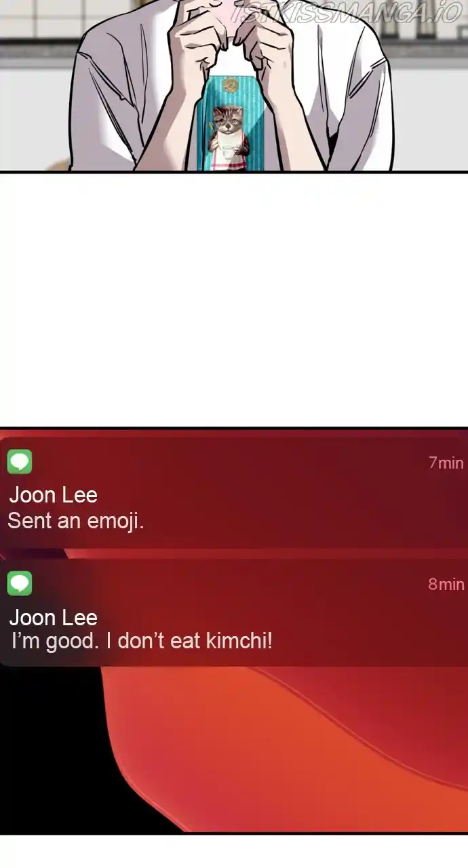
Task: Open the "I'm good. I don't eat kimchi!" notification
Action: 234,613
